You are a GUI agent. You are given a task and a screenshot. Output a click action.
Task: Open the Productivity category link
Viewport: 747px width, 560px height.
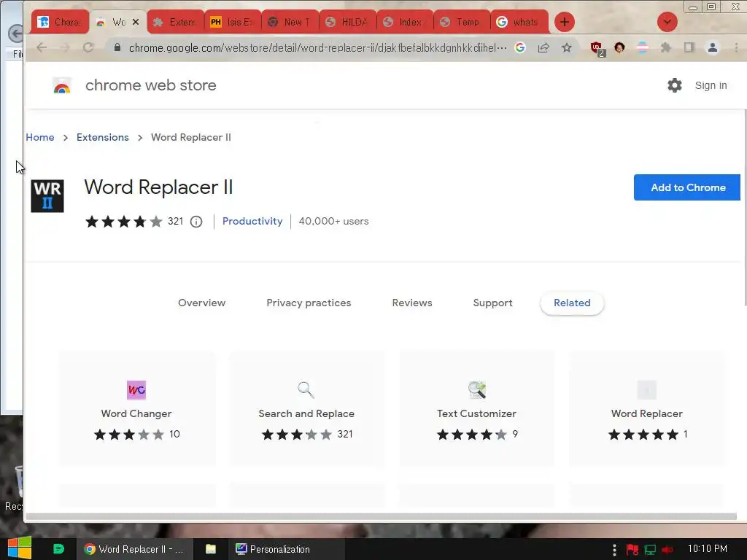pyautogui.click(x=252, y=222)
